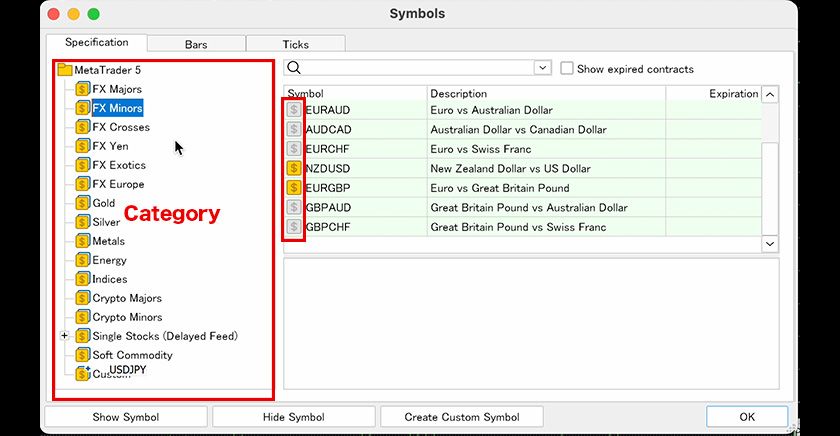The height and width of the screenshot is (436, 840).
Task: Enable Show expired contracts checkbox
Action: (x=567, y=69)
